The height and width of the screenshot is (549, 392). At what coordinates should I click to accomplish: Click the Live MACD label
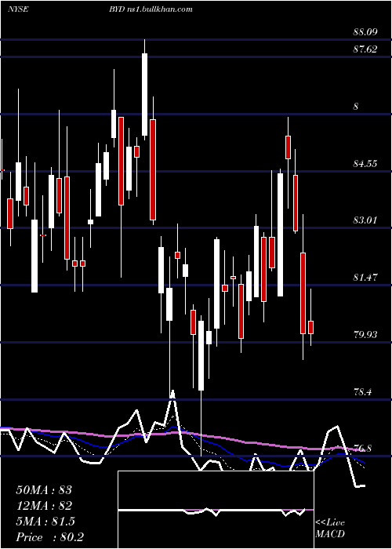[330, 528]
